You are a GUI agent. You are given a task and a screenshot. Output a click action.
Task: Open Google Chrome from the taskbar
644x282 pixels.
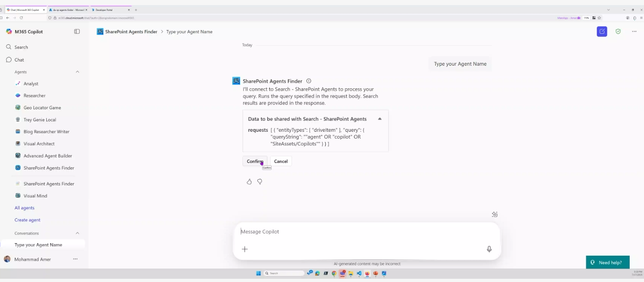[334, 273]
